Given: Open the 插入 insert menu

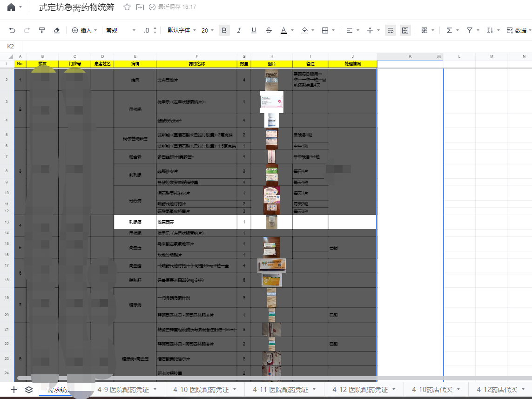Looking at the screenshot, I should click(84, 31).
